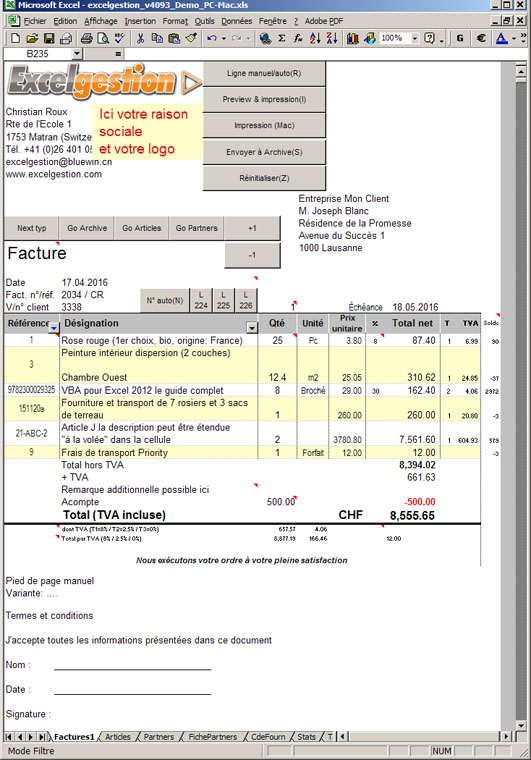This screenshot has height=760, width=531.
Task: Open the Fichier menu
Action: click(x=34, y=21)
